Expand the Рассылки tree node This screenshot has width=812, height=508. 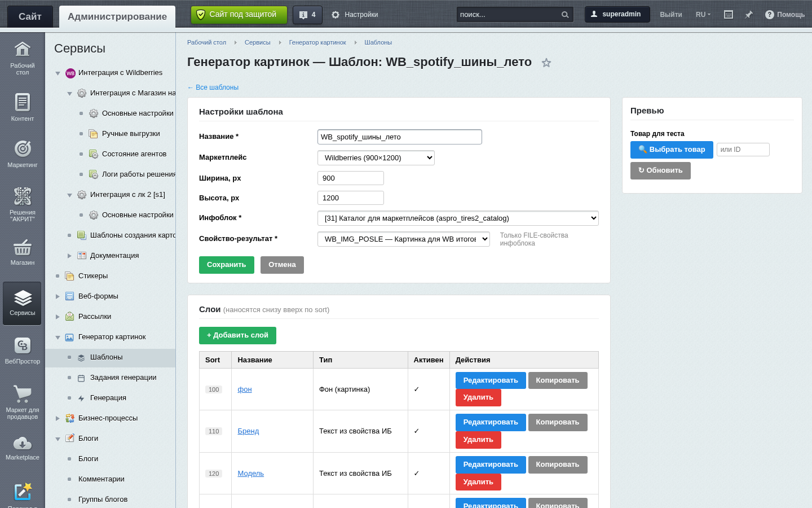[x=58, y=317]
